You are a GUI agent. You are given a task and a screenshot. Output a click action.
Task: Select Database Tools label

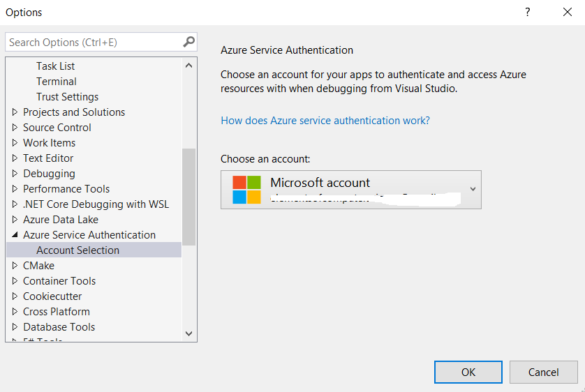[59, 327]
